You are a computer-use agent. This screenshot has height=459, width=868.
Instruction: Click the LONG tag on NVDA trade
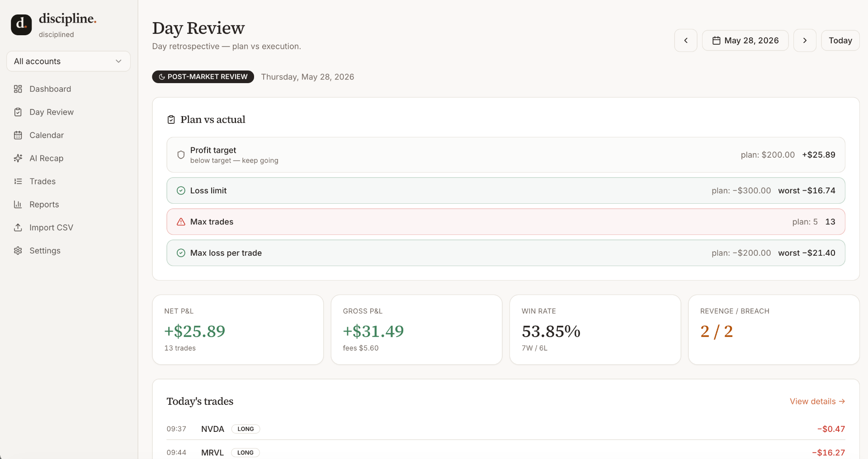(245, 429)
